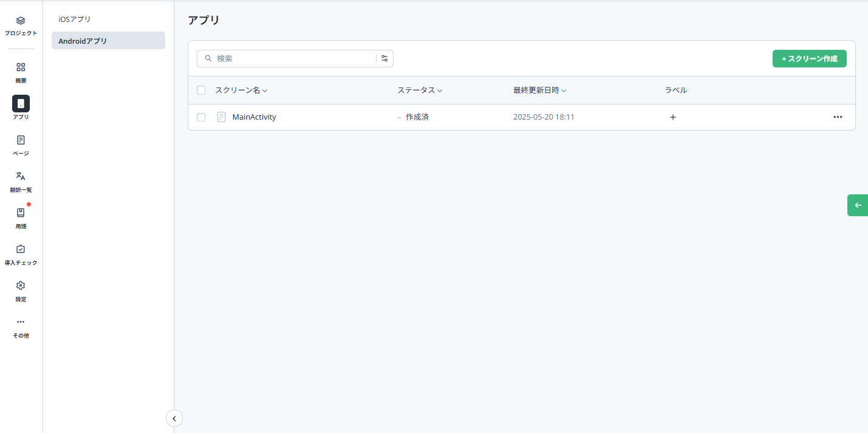This screenshot has width=868, height=433.
Task: Click the search filter settings icon
Action: click(384, 58)
